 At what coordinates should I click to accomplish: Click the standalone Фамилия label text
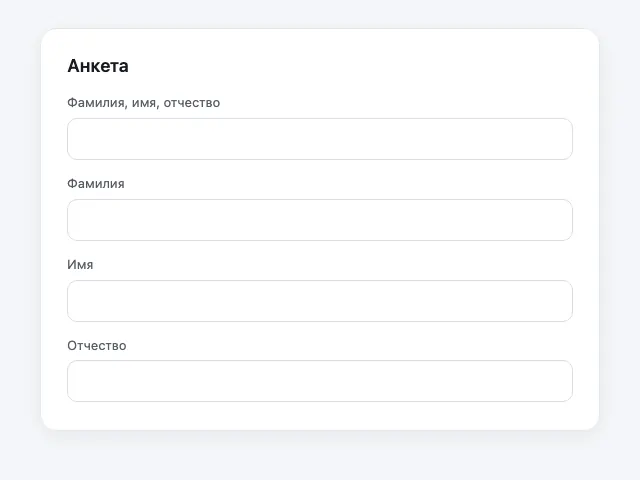coord(96,184)
